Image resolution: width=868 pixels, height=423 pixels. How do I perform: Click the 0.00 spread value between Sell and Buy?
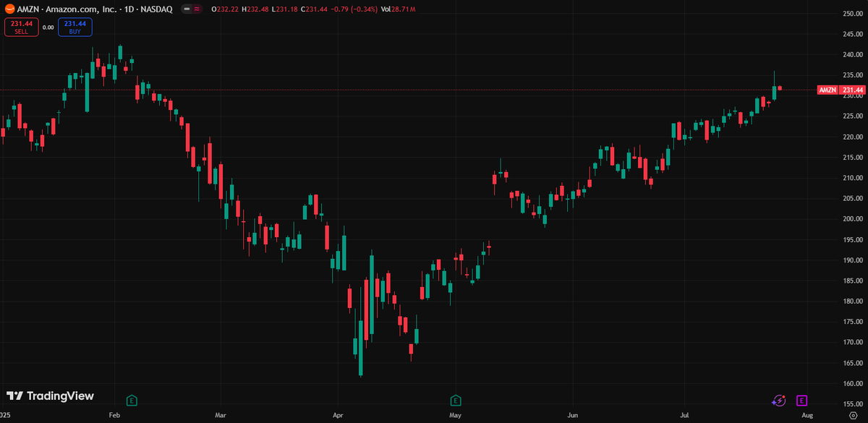[x=48, y=27]
